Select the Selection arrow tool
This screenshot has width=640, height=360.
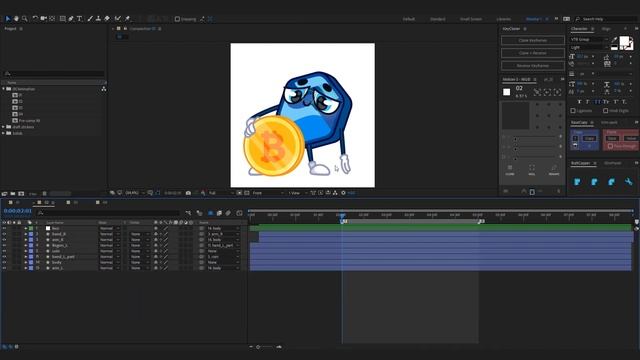click(x=8, y=19)
